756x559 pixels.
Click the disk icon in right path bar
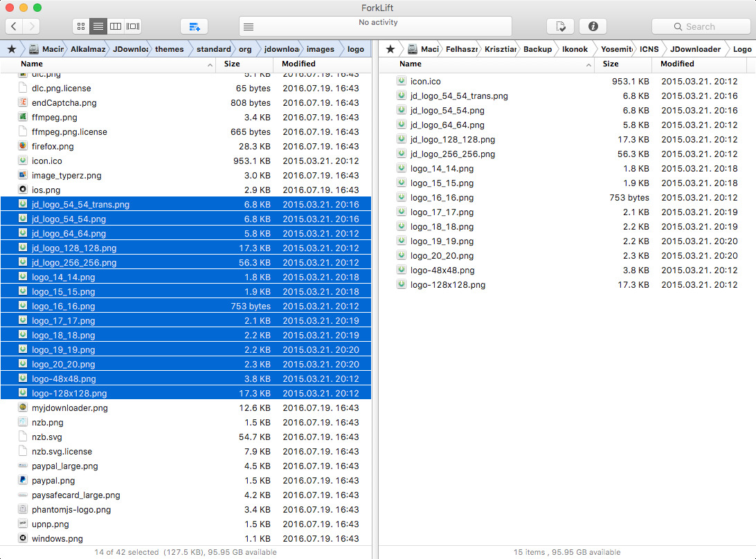point(412,49)
